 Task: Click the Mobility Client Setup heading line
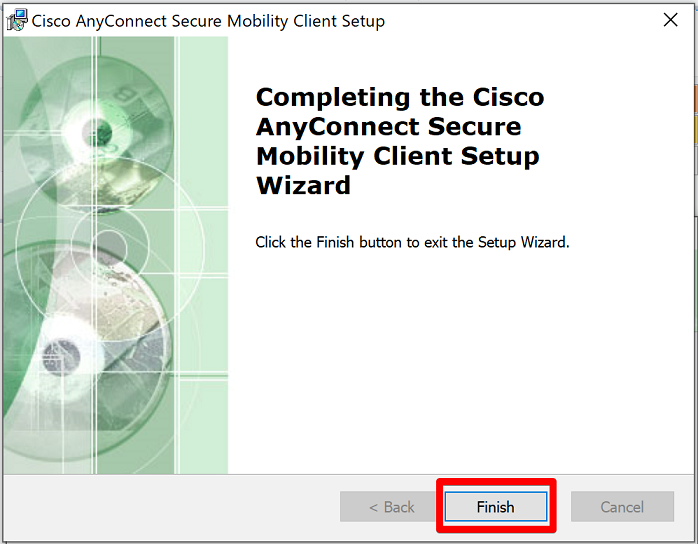(x=398, y=156)
